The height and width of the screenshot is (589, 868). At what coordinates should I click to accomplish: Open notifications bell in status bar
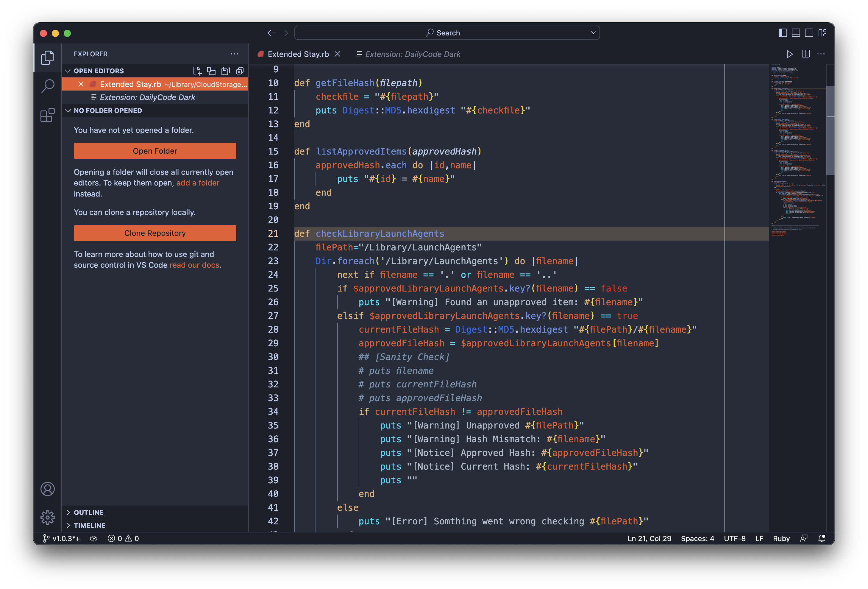tap(821, 538)
